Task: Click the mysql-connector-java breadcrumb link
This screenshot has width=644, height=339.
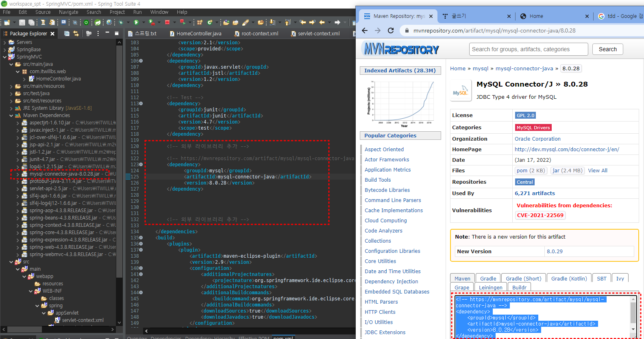Action: (x=524, y=69)
